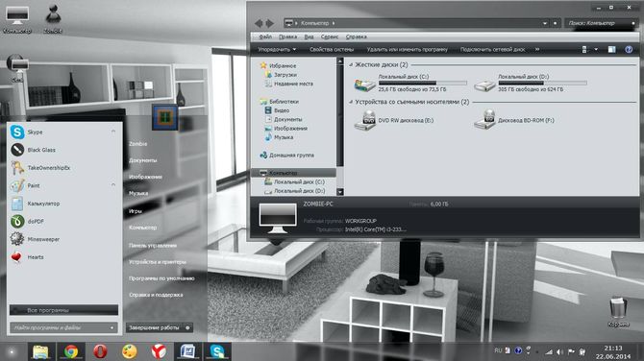Open the Yandex browser taskbar icon
The image size is (644, 361).
(159, 351)
